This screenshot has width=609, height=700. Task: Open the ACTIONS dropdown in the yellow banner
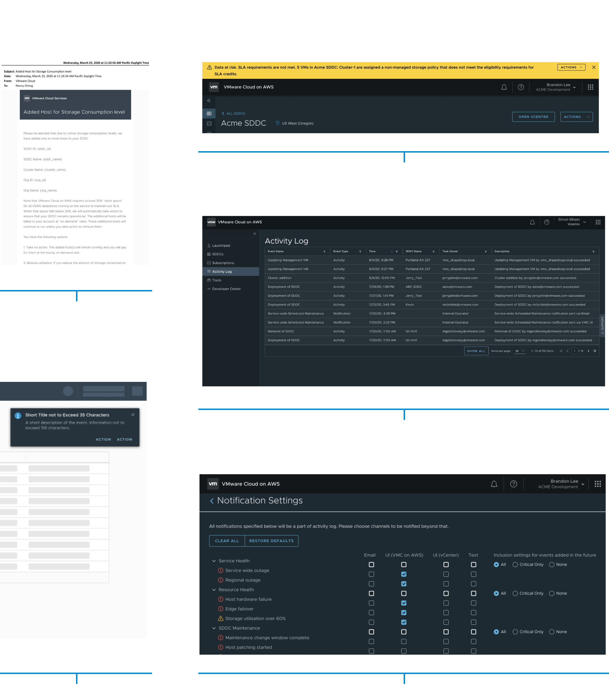pyautogui.click(x=571, y=67)
